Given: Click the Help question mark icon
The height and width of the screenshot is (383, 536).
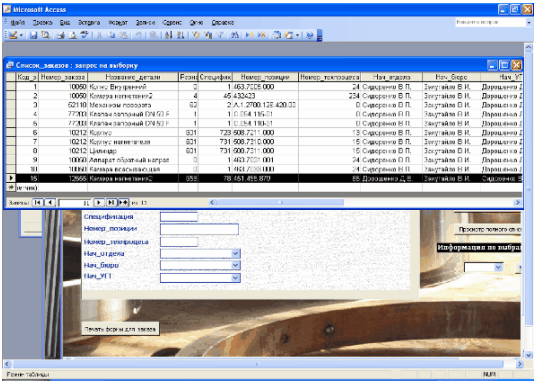Looking at the screenshot, I should coord(310,35).
